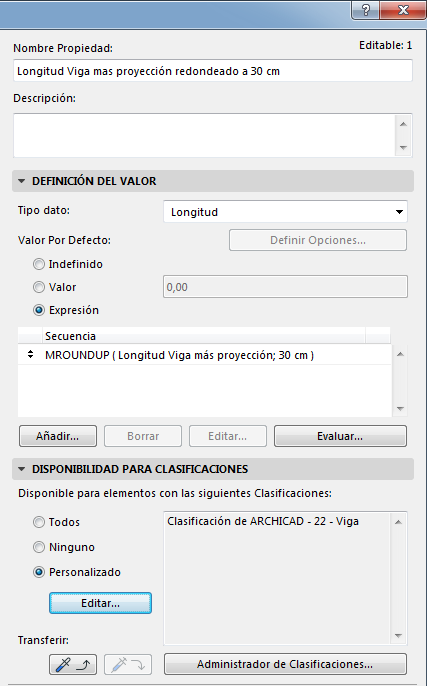This screenshot has height=686, width=427.
Task: Select the Personalizado availability option
Action: click(39, 572)
